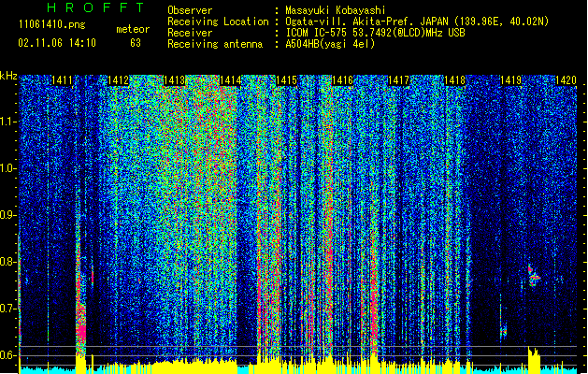This screenshot has width=588, height=374.
Task: Click the 1418 time marker
Action: [x=455, y=80]
